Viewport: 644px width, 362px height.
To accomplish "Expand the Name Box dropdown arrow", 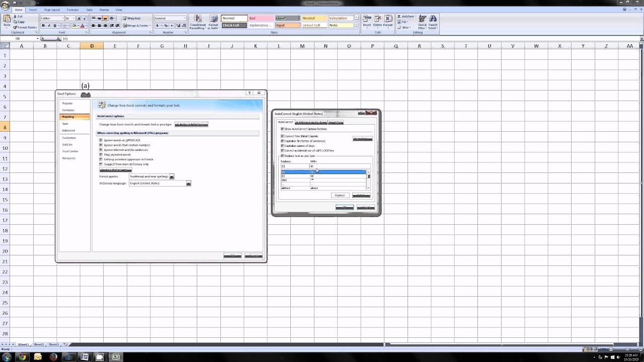I will (37, 39).
